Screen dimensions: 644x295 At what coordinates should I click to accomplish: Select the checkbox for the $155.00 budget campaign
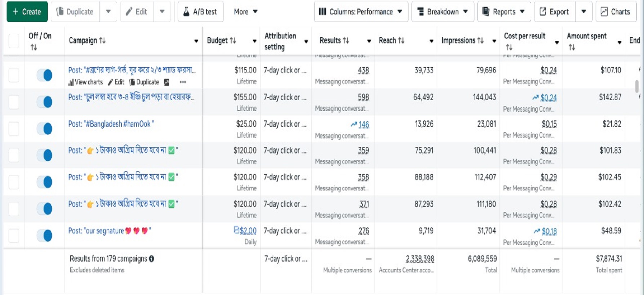[x=14, y=102]
